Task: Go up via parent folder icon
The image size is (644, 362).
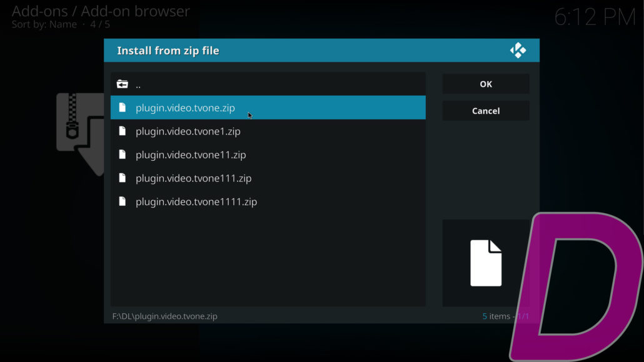Action: (123, 84)
